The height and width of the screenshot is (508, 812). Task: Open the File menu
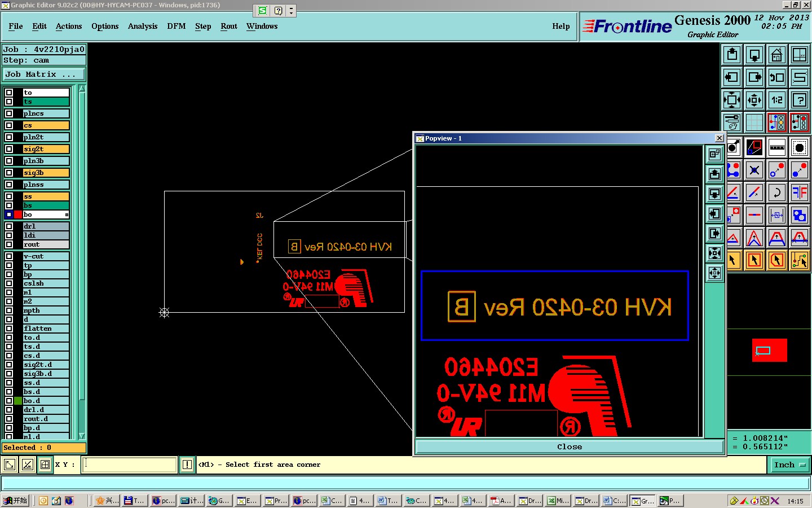click(x=16, y=26)
